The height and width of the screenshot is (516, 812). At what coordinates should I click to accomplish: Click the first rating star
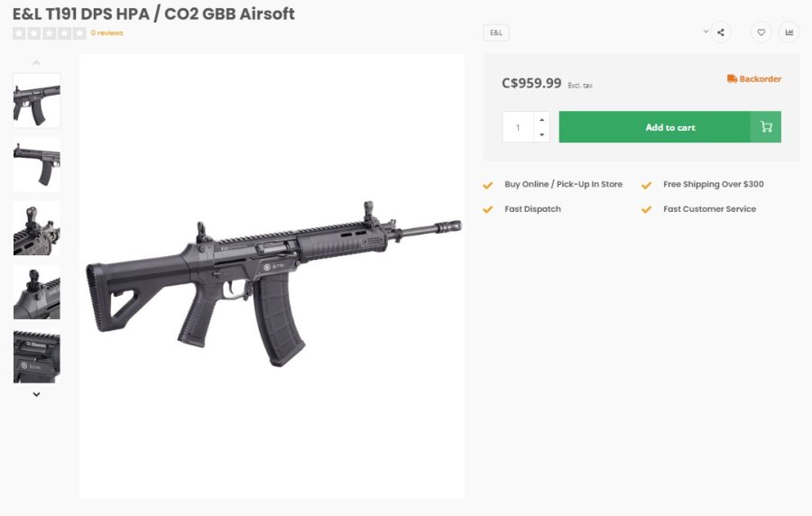[19, 33]
